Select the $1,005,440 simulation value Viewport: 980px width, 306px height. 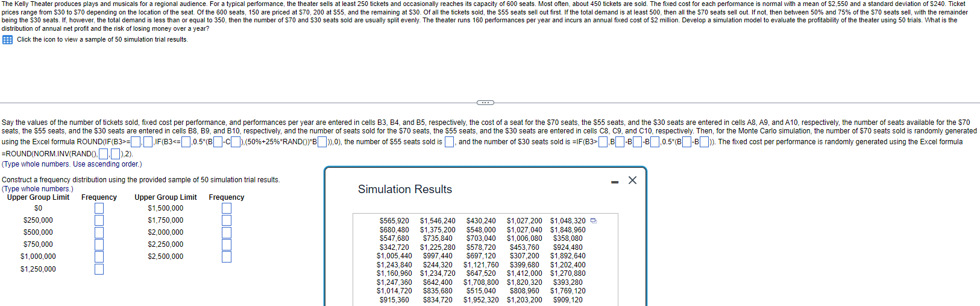click(x=394, y=256)
